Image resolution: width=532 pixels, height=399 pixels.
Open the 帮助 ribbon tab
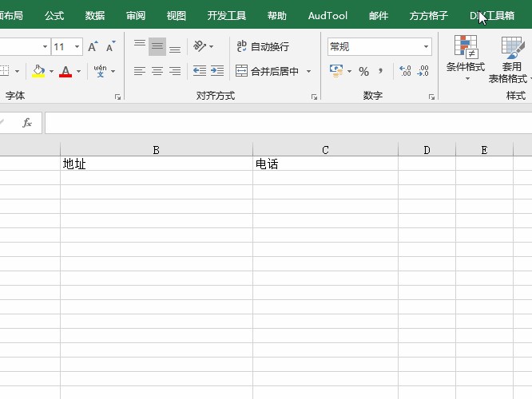pos(277,16)
